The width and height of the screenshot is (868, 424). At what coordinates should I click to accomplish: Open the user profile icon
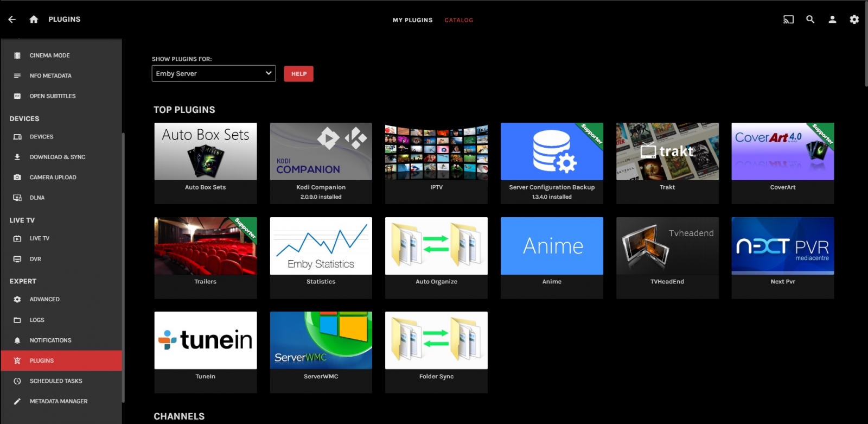(x=832, y=20)
